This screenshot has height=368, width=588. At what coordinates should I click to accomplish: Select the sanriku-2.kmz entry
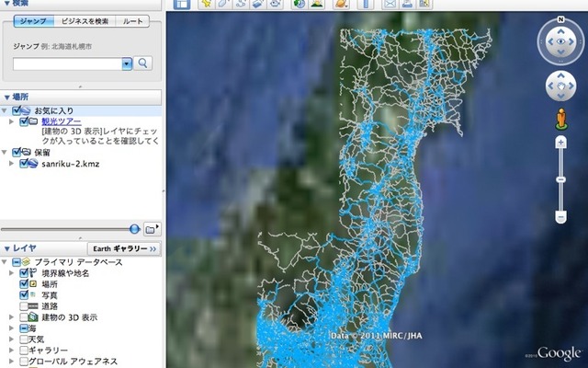71,164
